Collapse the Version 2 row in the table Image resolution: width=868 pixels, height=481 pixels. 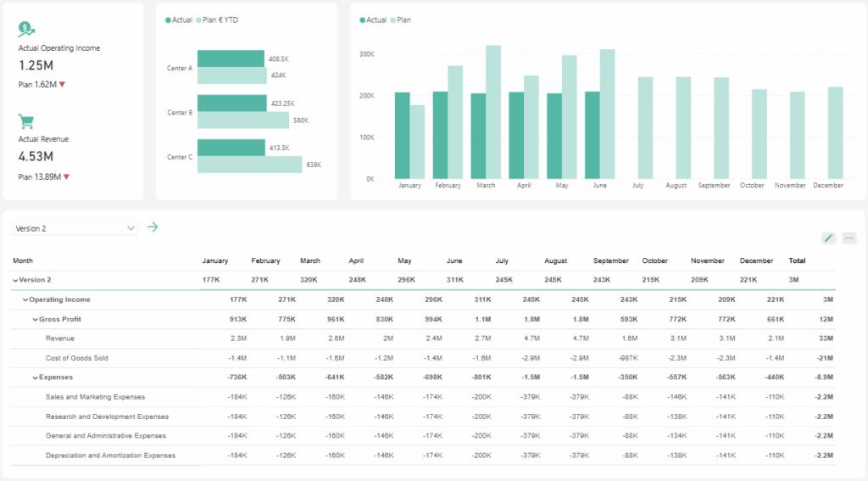(x=15, y=280)
